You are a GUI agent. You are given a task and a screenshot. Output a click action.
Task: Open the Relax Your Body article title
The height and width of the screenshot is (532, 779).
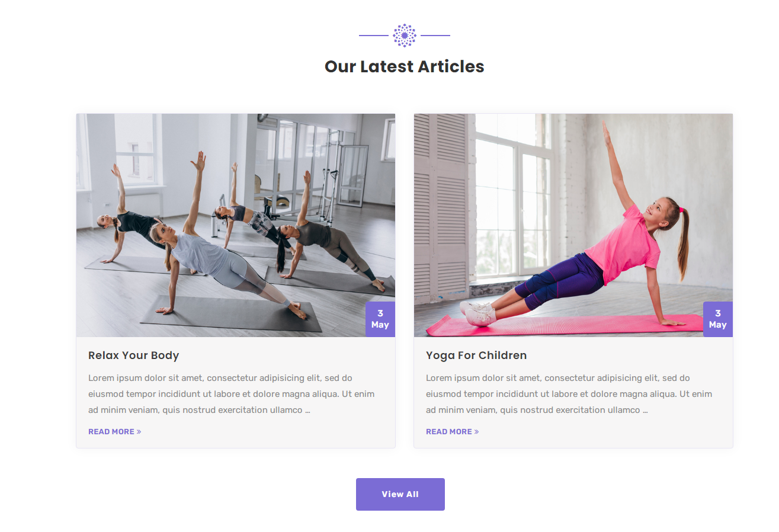[133, 355]
